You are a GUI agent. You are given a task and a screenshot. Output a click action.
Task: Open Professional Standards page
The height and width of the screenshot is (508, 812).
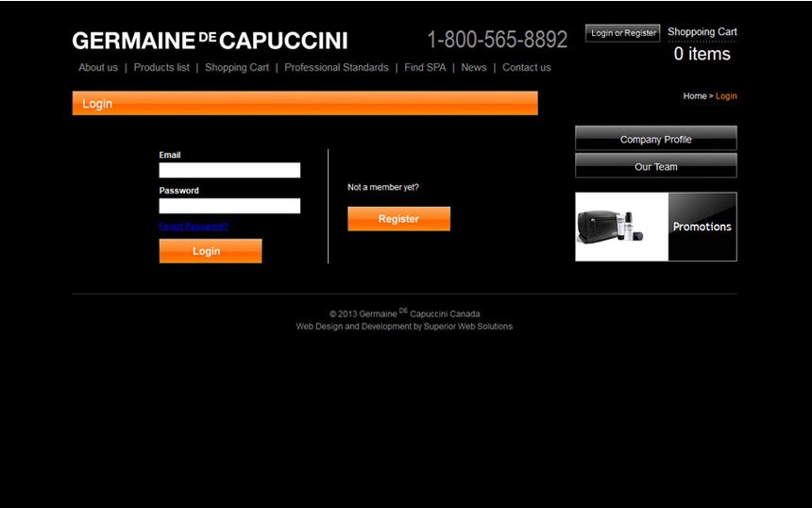click(x=336, y=67)
